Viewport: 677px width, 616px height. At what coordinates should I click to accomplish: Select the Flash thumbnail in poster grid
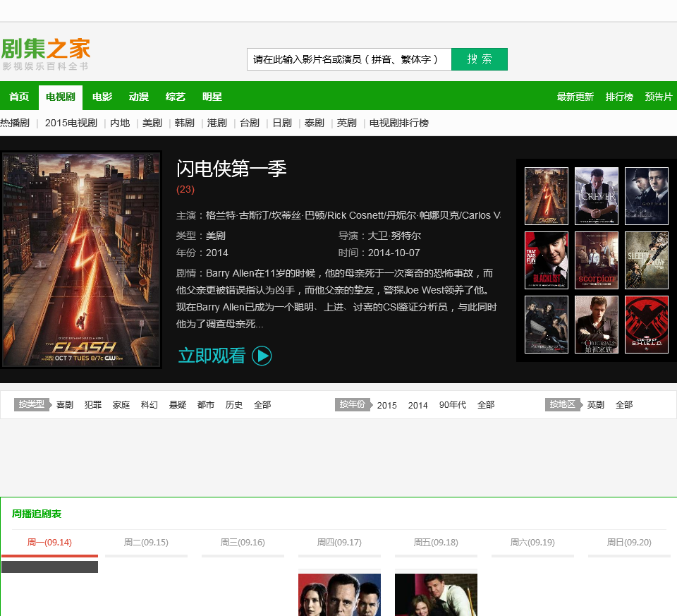[x=546, y=196]
